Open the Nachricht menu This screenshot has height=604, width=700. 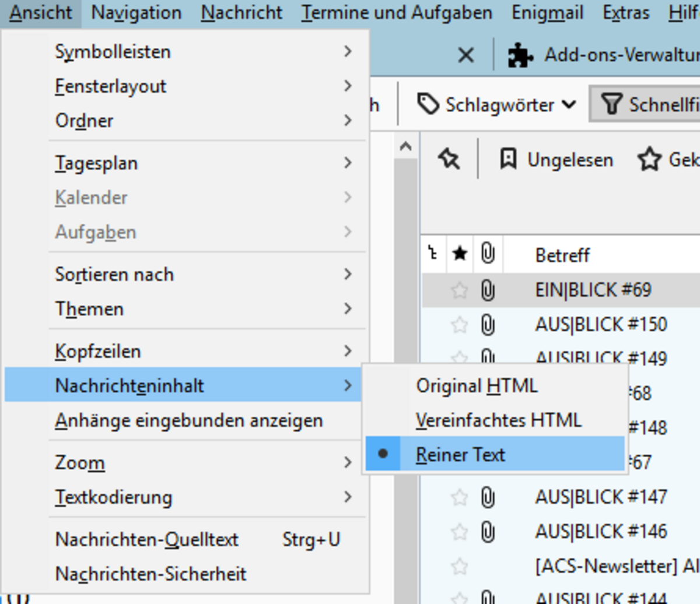(x=242, y=12)
